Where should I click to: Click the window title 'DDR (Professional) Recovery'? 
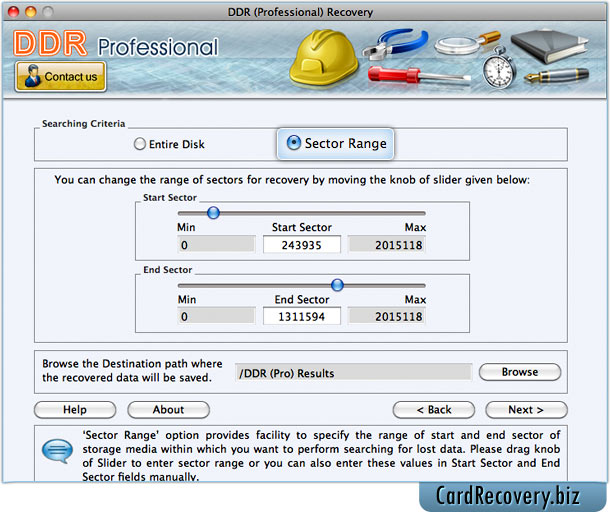pyautogui.click(x=300, y=12)
